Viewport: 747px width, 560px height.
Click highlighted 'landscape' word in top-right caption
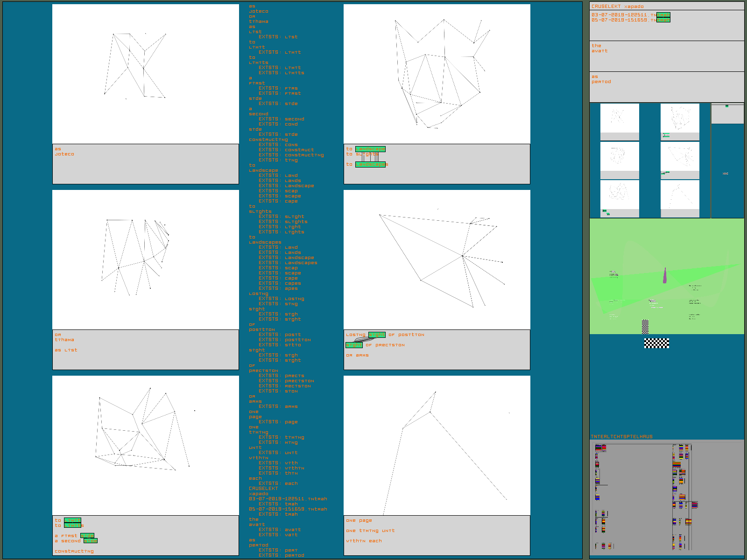click(370, 149)
